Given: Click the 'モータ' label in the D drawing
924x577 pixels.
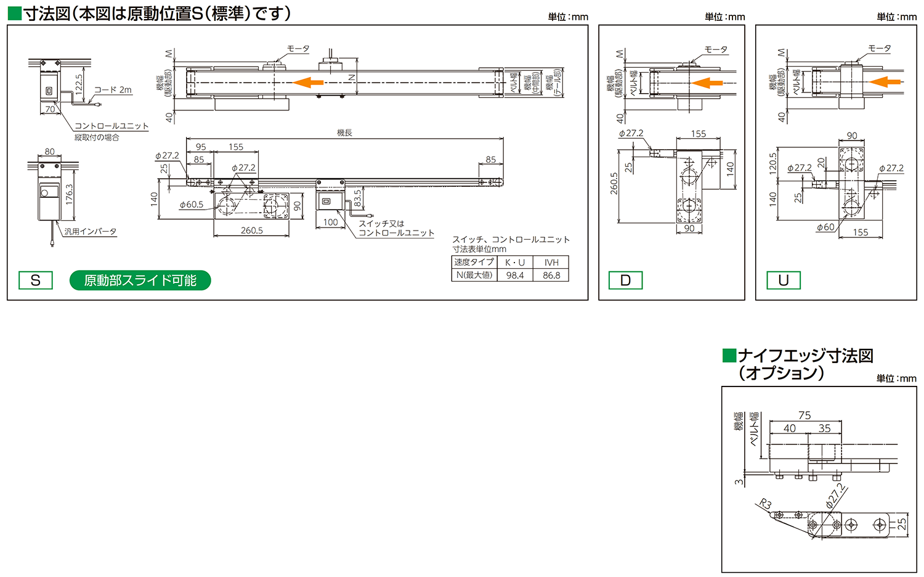Looking at the screenshot, I should pyautogui.click(x=716, y=49).
